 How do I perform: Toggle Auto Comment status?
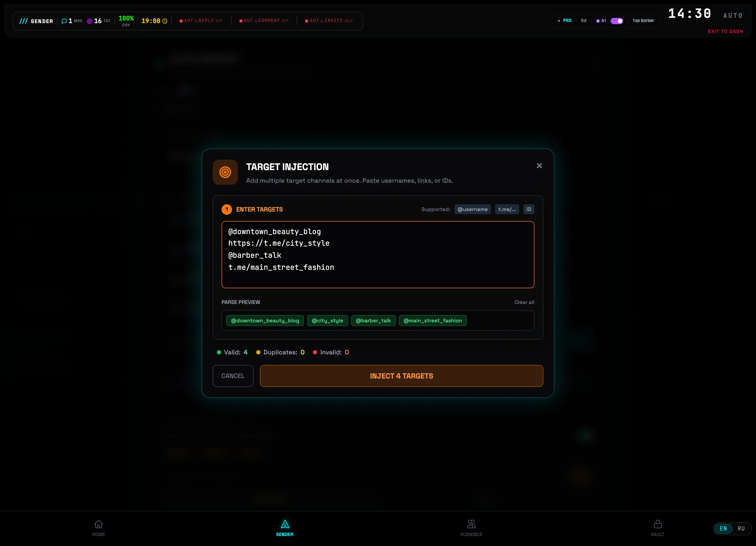(264, 21)
